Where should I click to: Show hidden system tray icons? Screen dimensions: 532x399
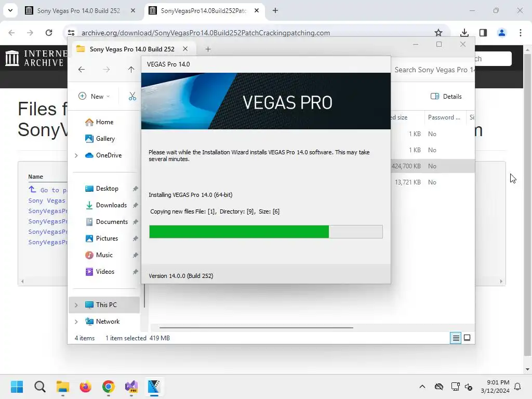[422, 387]
